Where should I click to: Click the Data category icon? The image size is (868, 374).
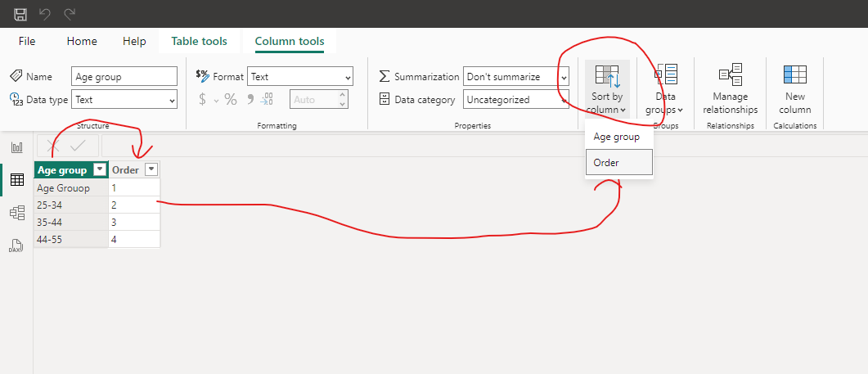385,99
